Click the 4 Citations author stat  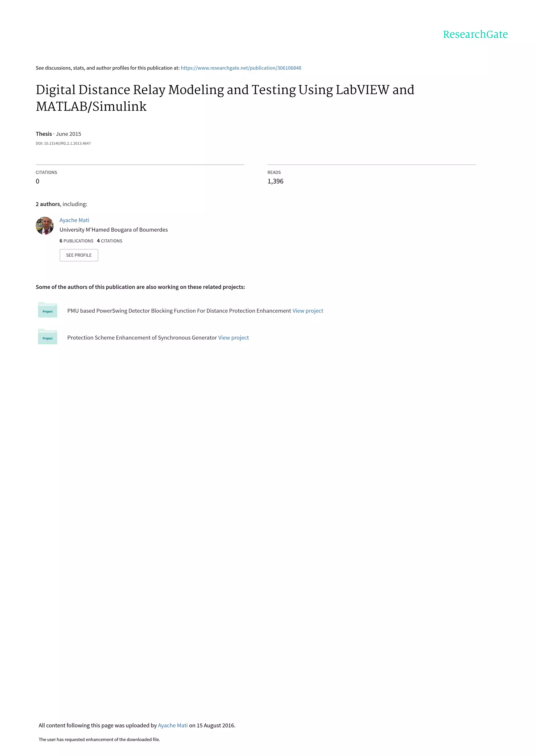(x=110, y=241)
